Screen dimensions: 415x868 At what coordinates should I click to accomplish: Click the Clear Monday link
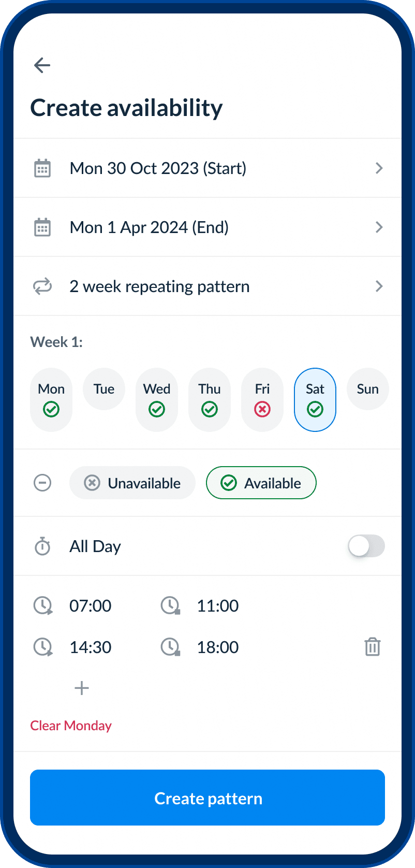71,726
